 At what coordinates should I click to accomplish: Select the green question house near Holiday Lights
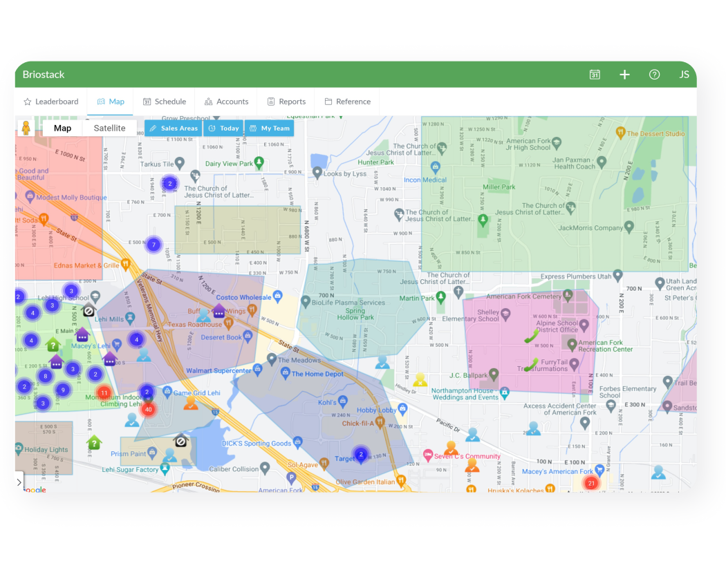(94, 443)
